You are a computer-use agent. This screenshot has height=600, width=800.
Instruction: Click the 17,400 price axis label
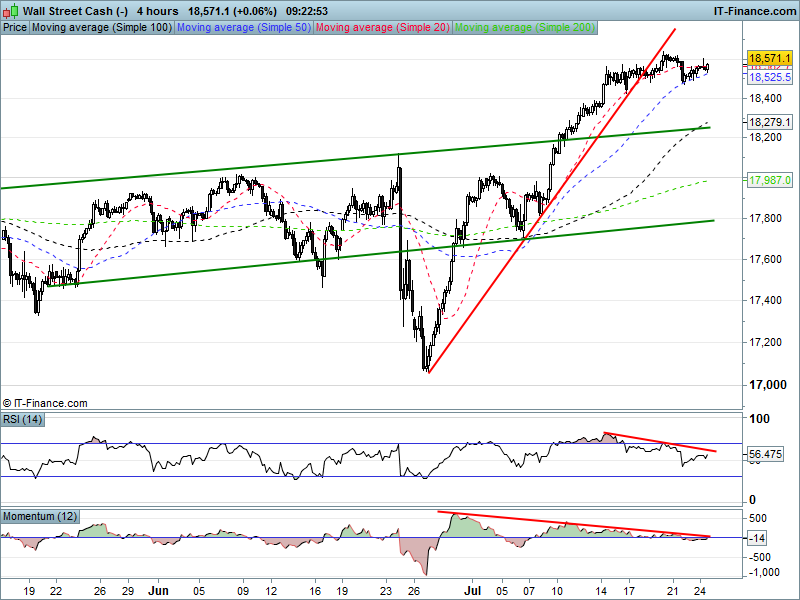coord(765,300)
